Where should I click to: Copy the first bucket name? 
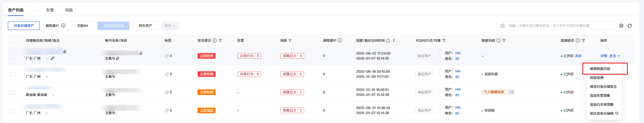coord(65,52)
